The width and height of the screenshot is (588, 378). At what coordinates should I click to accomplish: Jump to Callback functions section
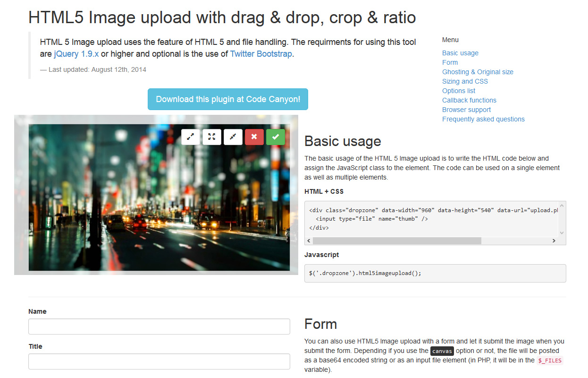[469, 100]
